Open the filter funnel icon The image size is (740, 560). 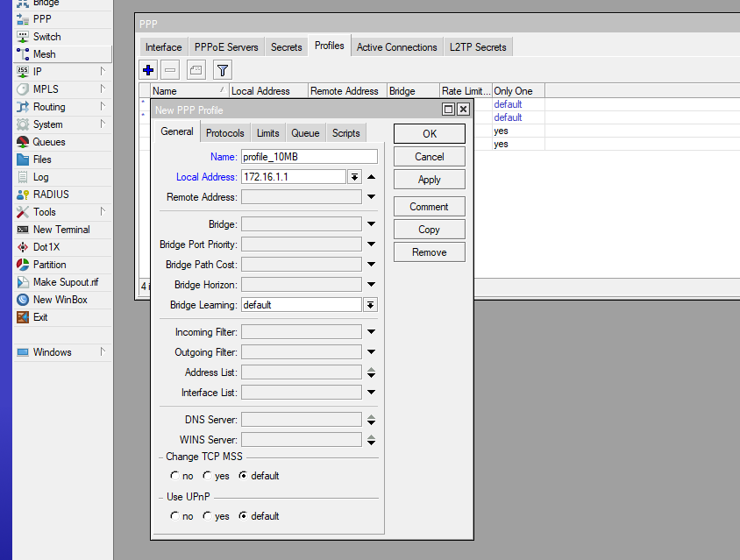(x=223, y=70)
